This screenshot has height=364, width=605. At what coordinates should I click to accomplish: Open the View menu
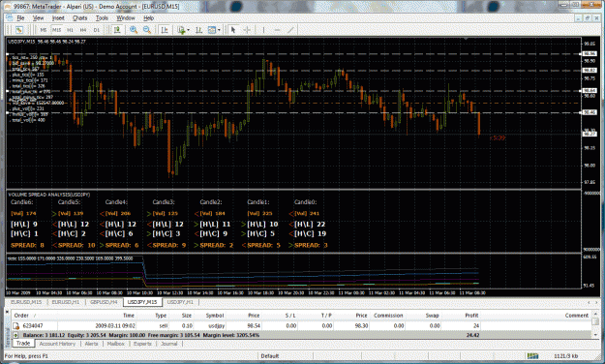coord(38,17)
